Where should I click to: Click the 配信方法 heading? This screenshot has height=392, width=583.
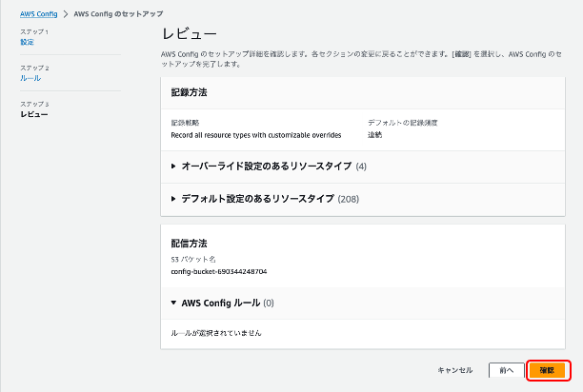[189, 244]
